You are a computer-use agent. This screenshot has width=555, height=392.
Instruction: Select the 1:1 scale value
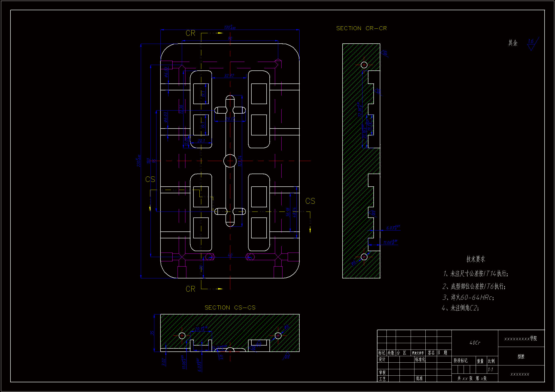pyautogui.click(x=490, y=370)
